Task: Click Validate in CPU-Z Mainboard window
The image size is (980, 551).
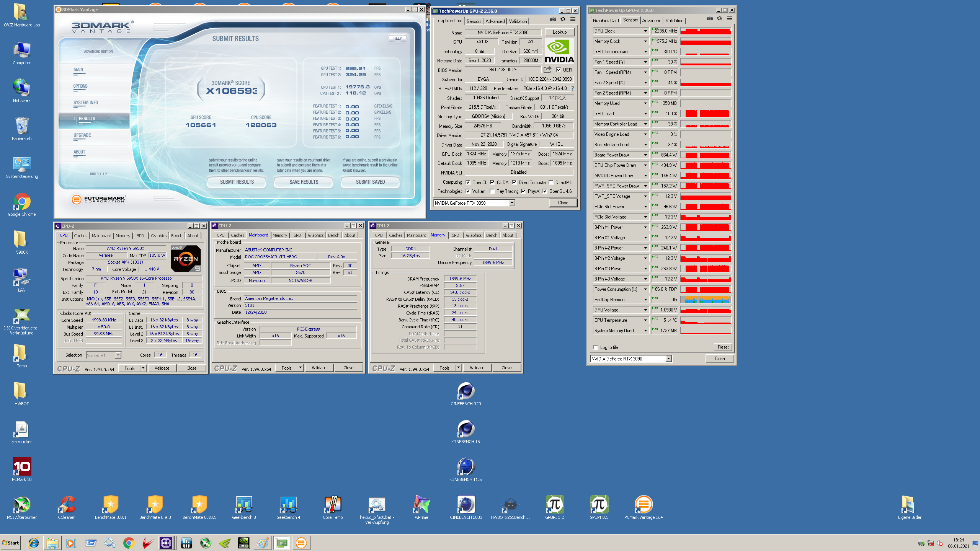Action: (x=319, y=368)
